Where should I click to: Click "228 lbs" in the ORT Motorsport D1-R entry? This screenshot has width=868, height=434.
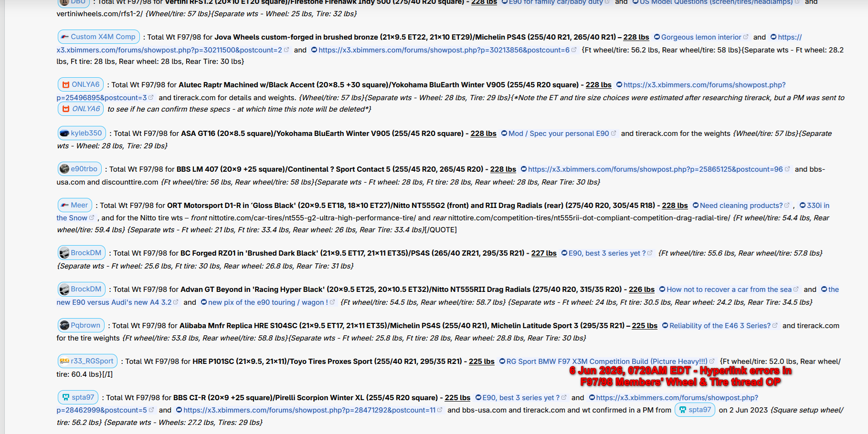(675, 206)
